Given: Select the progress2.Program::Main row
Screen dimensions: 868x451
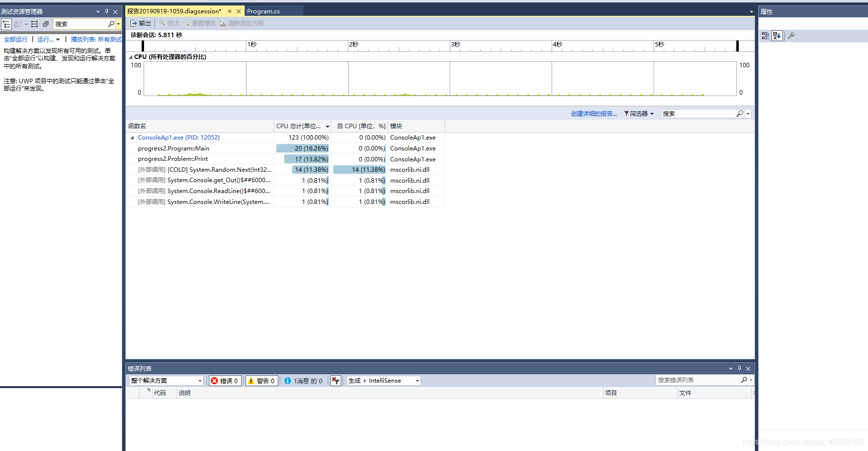Looking at the screenshot, I should pyautogui.click(x=285, y=149).
